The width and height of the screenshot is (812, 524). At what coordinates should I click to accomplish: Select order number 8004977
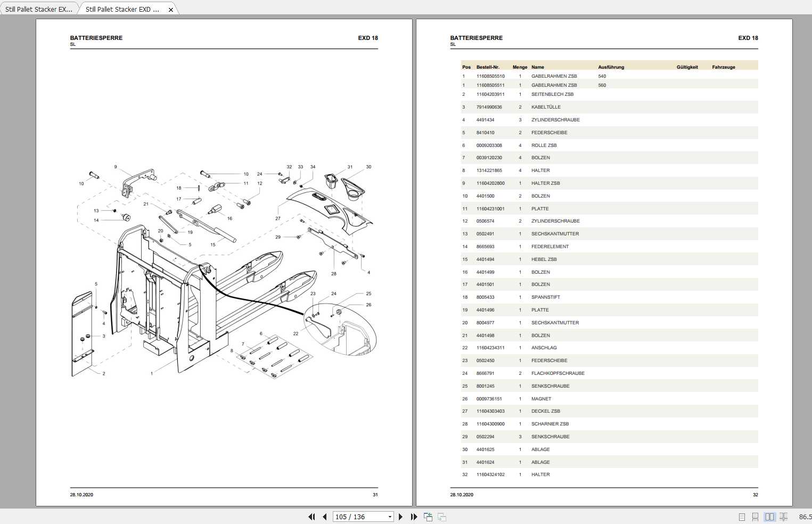[485, 323]
